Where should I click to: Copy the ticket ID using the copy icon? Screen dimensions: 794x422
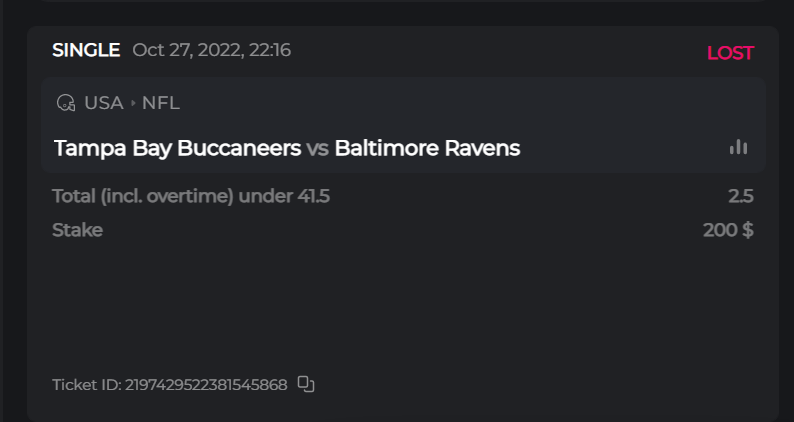306,384
